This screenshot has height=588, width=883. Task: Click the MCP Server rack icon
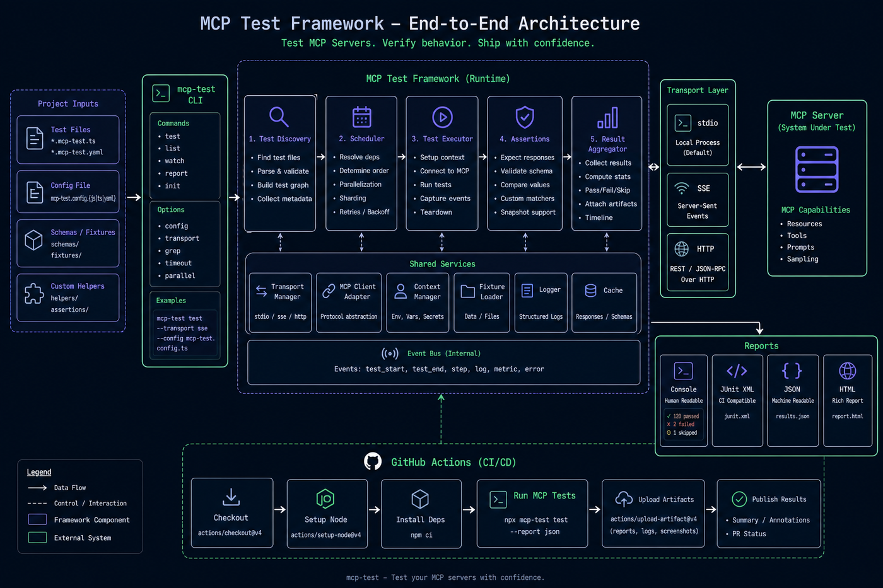point(817,170)
